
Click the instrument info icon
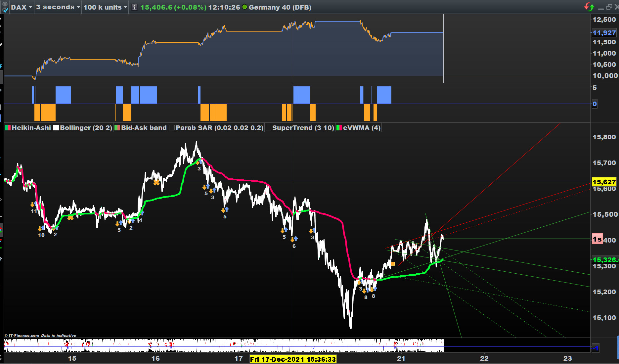click(134, 7)
